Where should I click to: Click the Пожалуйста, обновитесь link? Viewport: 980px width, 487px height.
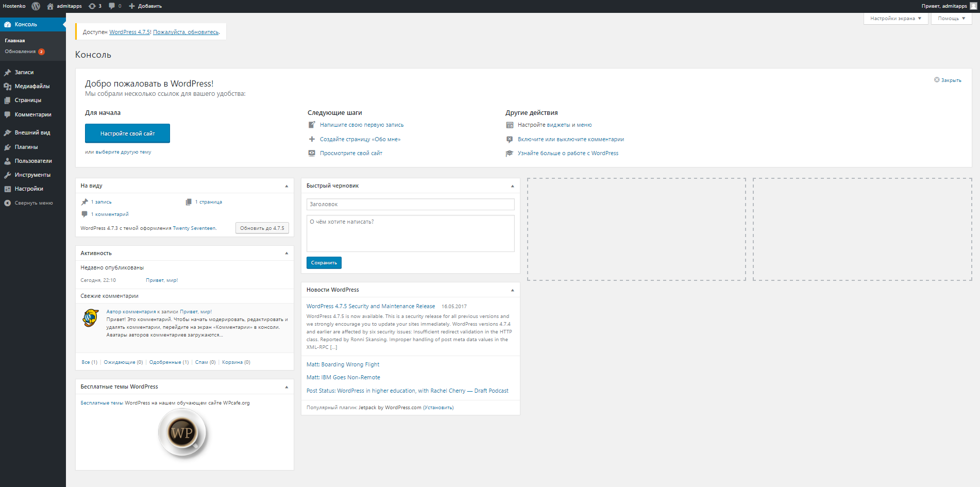pyautogui.click(x=186, y=32)
